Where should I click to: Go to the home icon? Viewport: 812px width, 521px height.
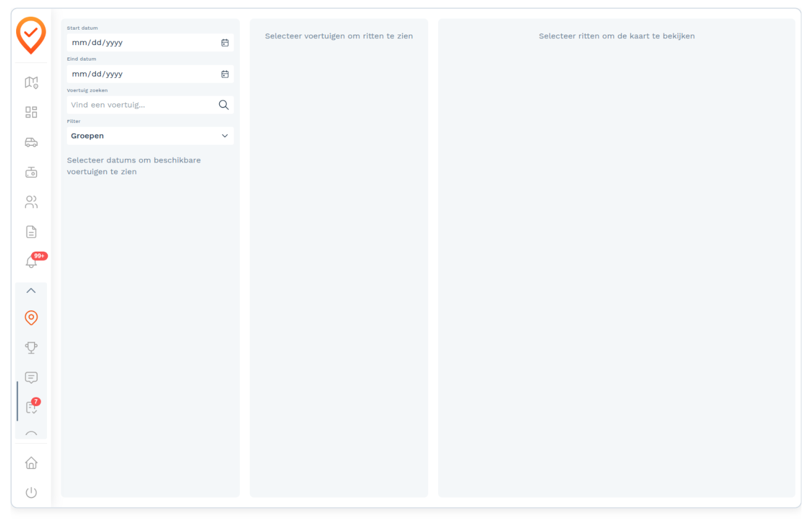(x=31, y=463)
